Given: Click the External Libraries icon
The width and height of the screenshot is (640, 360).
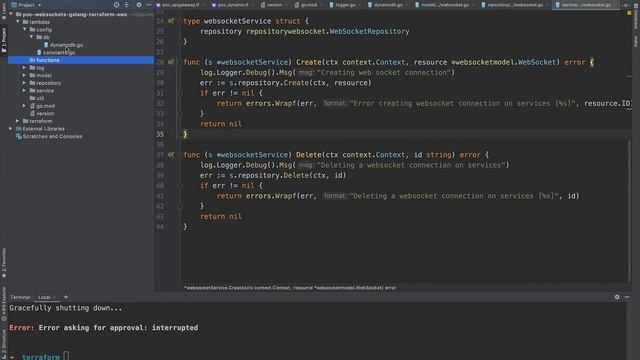Looking at the screenshot, I should 18,129.
